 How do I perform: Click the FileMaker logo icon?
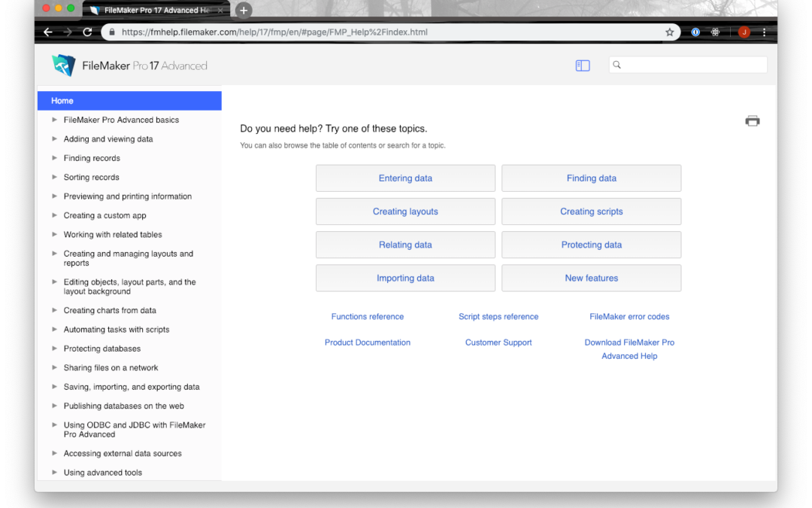point(64,65)
